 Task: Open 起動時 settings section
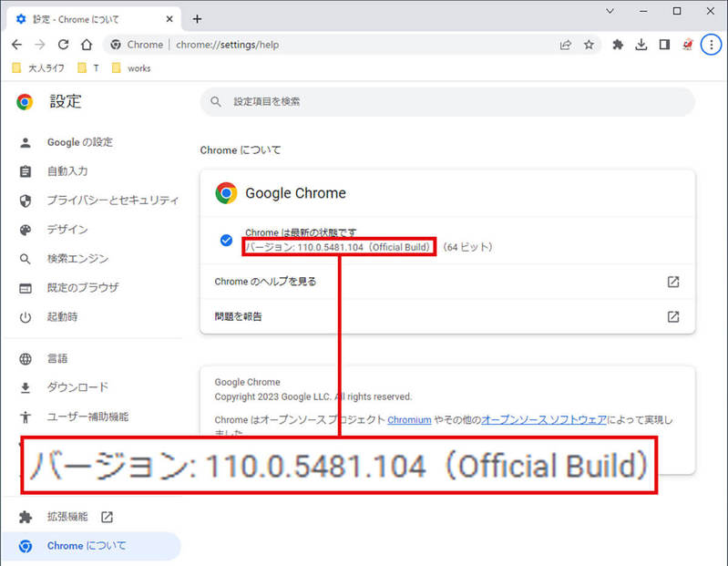coord(62,316)
